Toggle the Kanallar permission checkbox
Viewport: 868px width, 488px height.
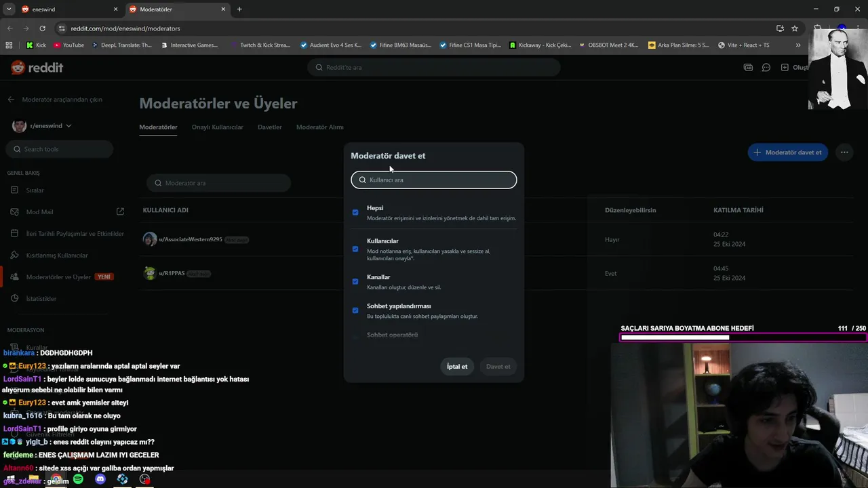(x=355, y=281)
